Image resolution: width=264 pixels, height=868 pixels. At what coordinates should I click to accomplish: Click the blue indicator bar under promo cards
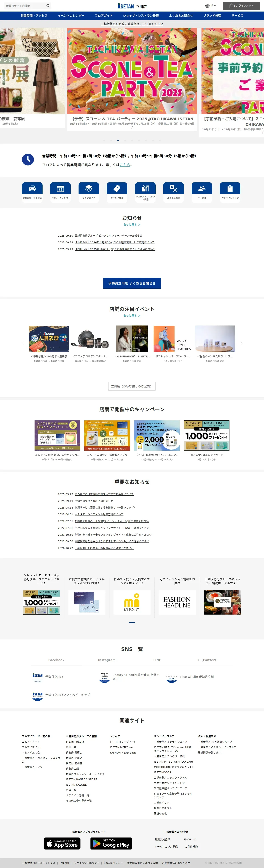[132, 622]
